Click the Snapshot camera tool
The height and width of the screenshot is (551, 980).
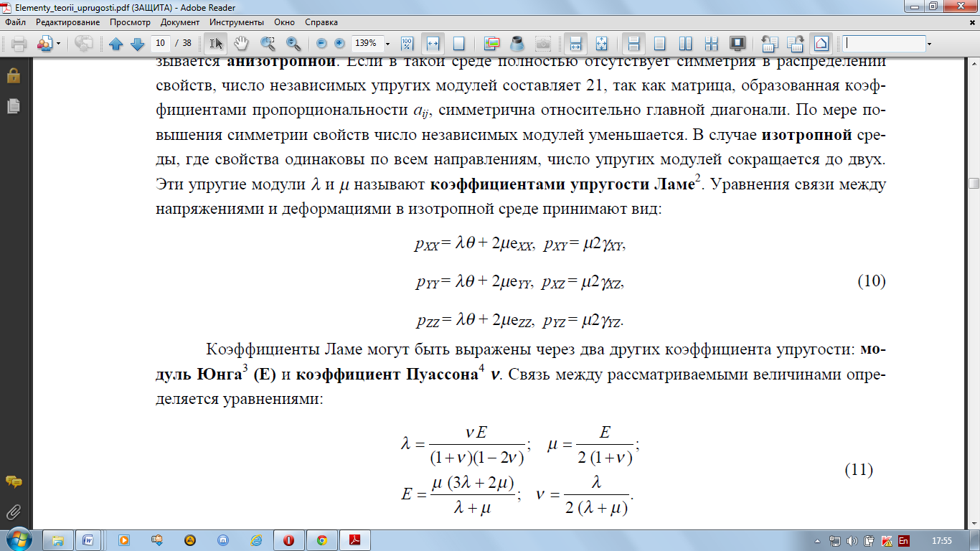coord(543,43)
